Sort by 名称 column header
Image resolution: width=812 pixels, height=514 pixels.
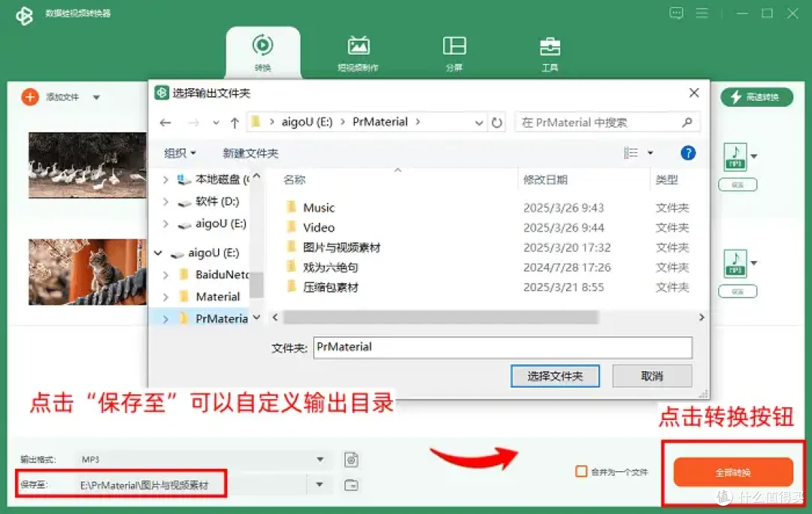point(294,180)
